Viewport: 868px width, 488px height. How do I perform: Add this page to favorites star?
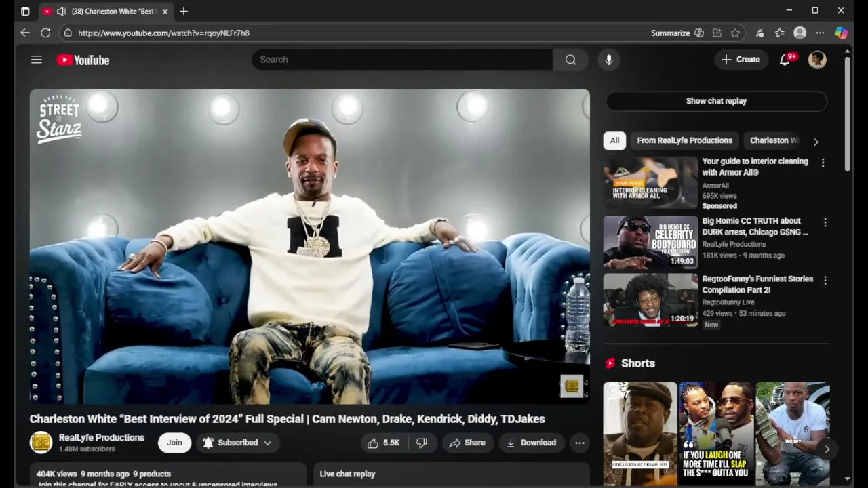[735, 33]
